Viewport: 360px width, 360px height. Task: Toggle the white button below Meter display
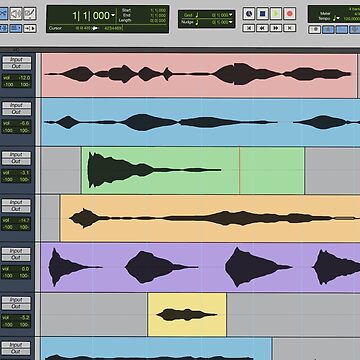pos(314,30)
